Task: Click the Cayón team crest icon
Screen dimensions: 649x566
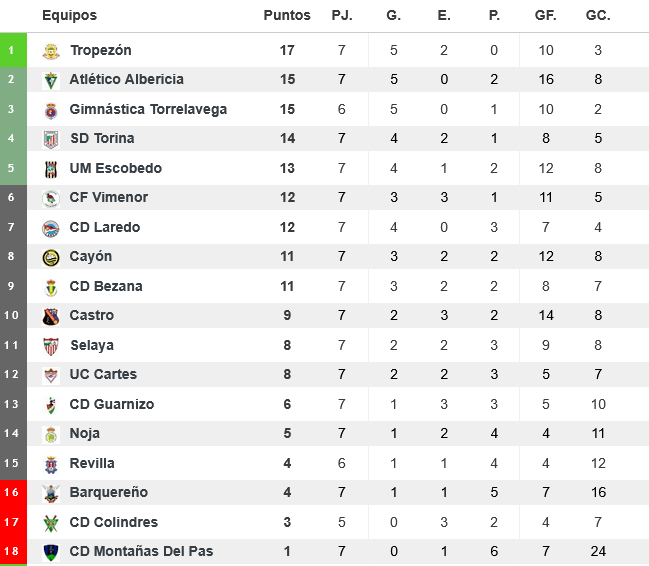Action: 51,257
